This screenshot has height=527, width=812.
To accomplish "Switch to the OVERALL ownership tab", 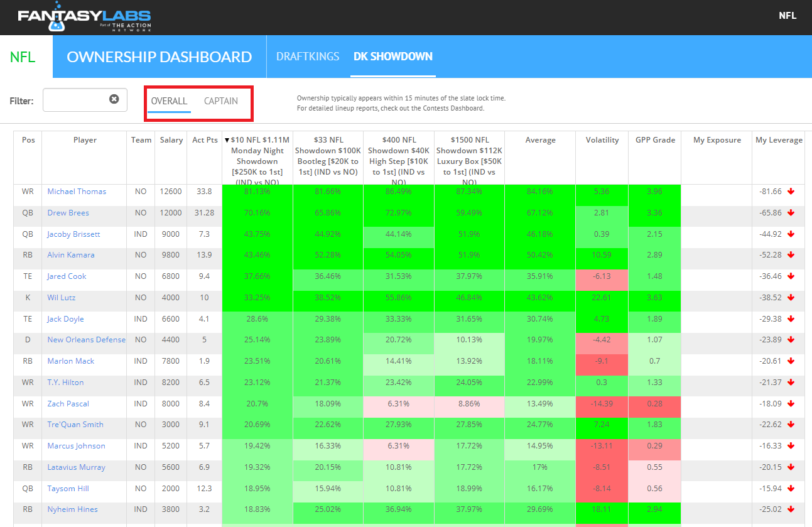I will pyautogui.click(x=169, y=101).
